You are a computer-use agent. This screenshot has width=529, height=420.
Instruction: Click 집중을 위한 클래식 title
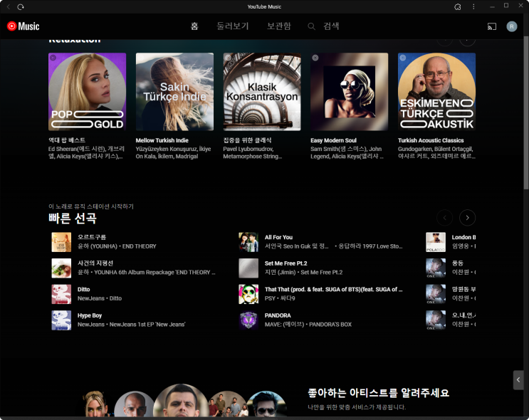point(247,140)
